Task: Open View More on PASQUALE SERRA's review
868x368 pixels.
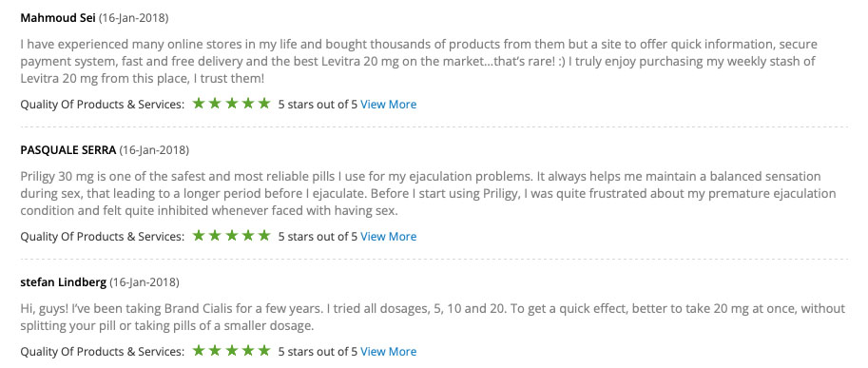Action: (388, 236)
